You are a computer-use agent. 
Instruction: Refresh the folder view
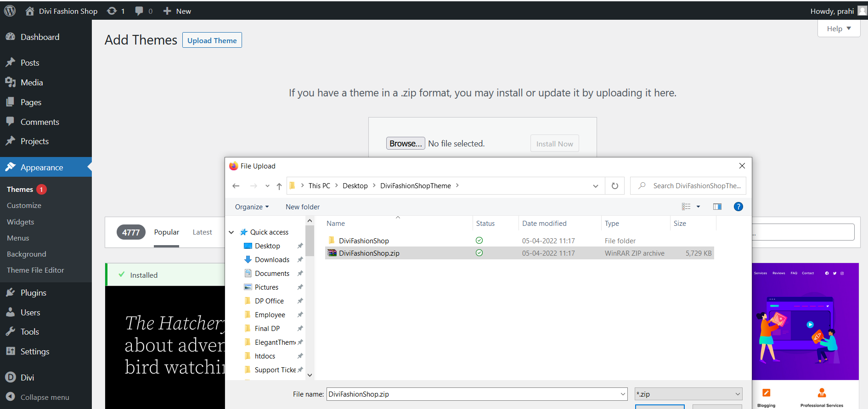[615, 186]
